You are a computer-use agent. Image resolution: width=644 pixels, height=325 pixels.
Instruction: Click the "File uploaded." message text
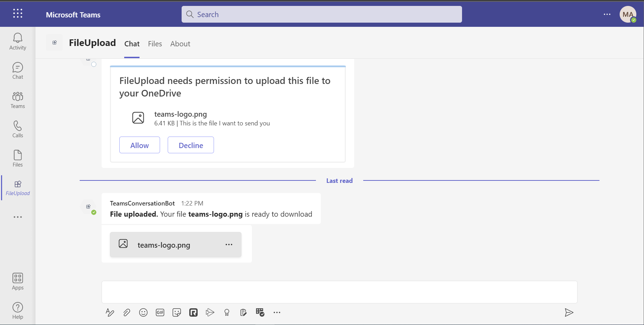coord(134,214)
